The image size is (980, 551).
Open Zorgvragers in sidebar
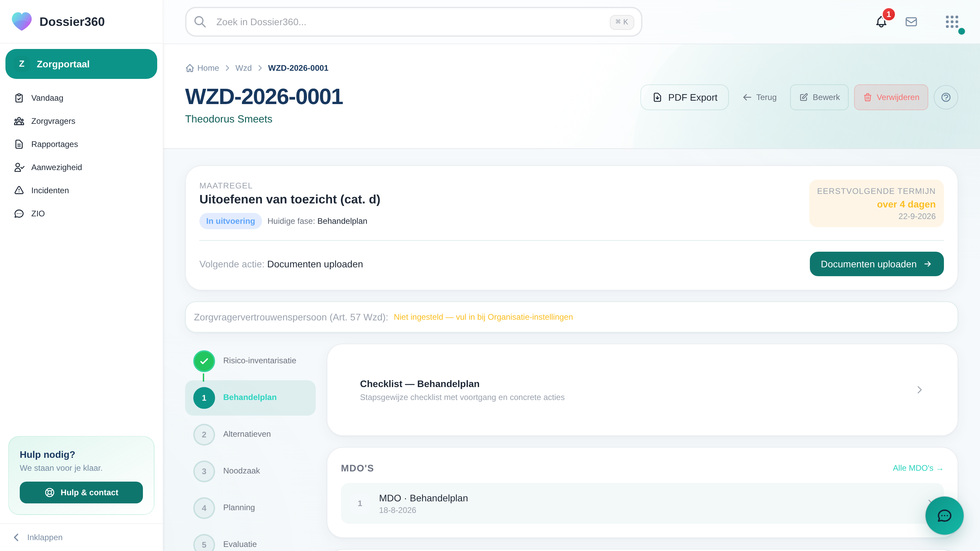[81, 121]
